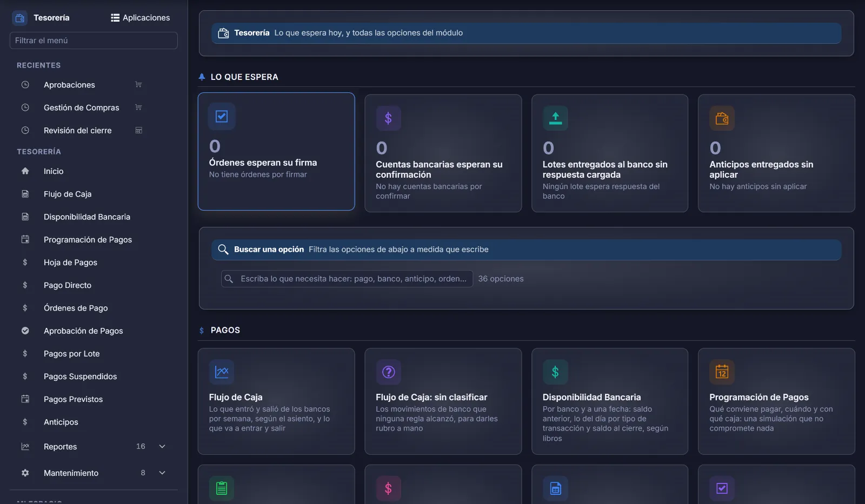Click the clock icon beside Aprobaciones
This screenshot has height=504, width=865.
tap(25, 85)
